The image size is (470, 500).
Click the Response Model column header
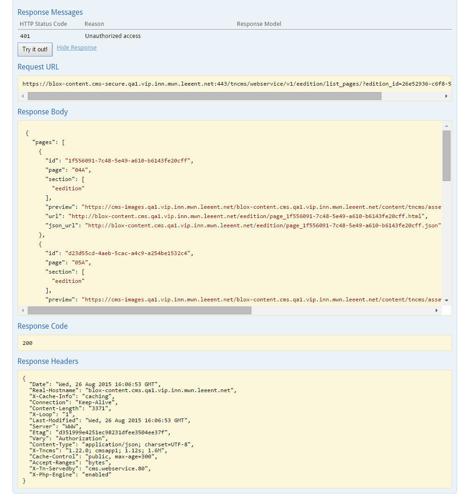click(x=259, y=24)
